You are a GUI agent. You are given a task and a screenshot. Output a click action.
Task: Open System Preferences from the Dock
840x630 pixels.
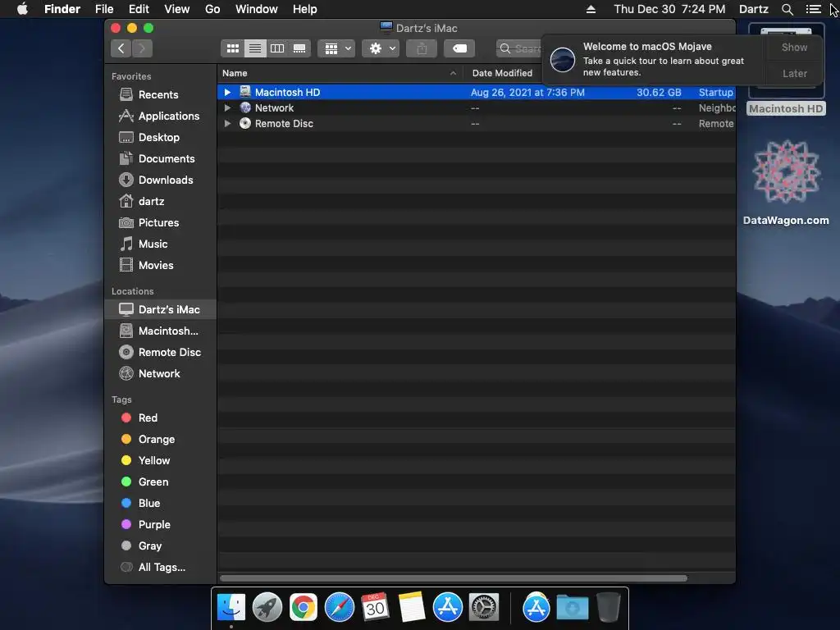[x=484, y=608]
